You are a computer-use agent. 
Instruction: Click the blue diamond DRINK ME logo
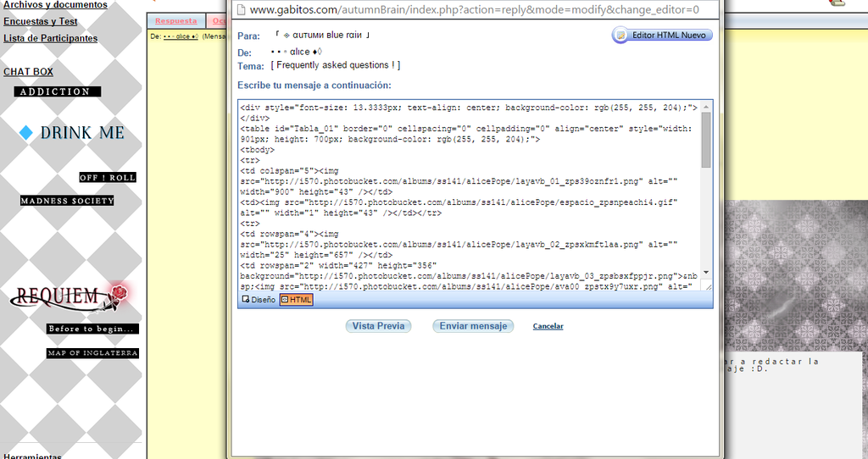72,133
